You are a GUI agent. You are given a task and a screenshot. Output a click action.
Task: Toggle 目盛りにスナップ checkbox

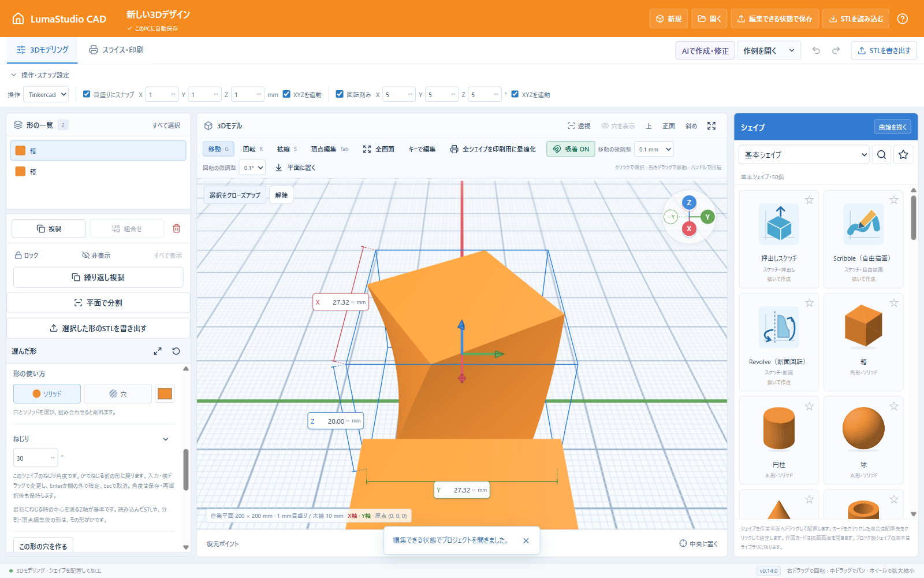coord(87,94)
